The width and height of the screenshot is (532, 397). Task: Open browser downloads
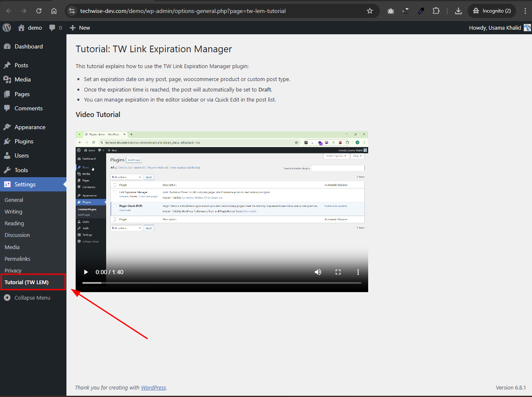458,11
